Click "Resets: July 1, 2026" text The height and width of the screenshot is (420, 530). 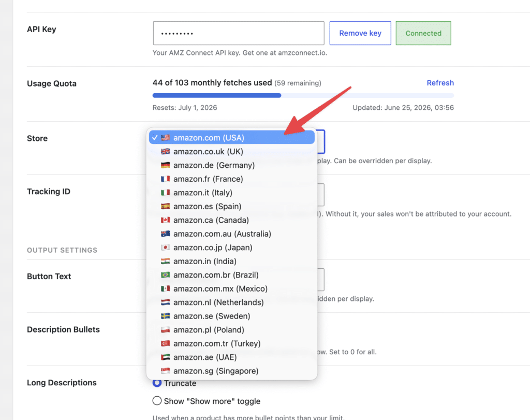coord(185,108)
